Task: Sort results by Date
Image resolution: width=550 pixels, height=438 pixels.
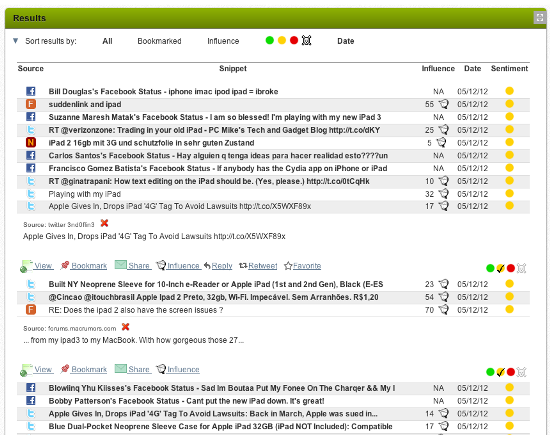Action: coord(346,41)
